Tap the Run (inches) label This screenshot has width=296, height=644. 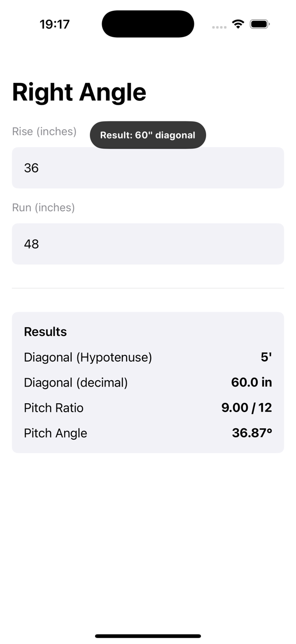(43, 208)
